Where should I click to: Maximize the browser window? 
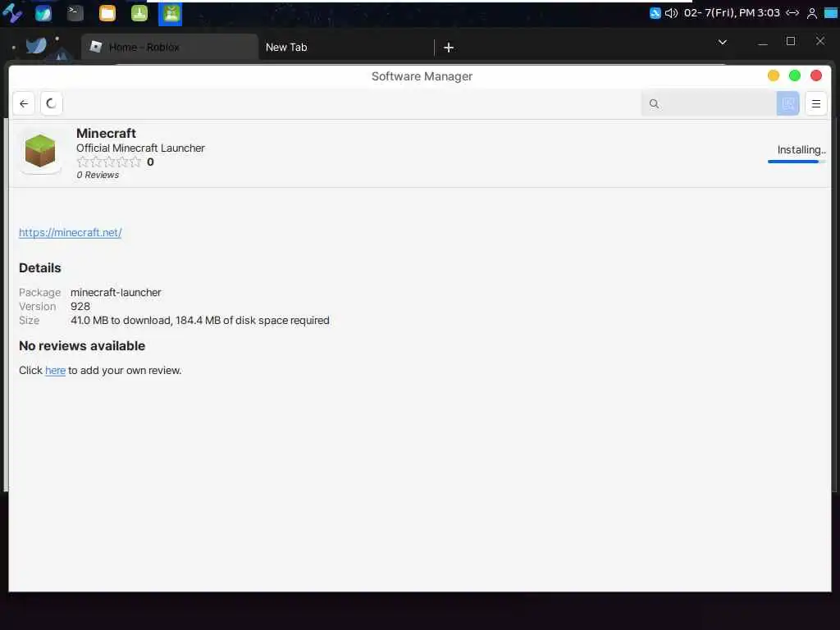pyautogui.click(x=791, y=41)
